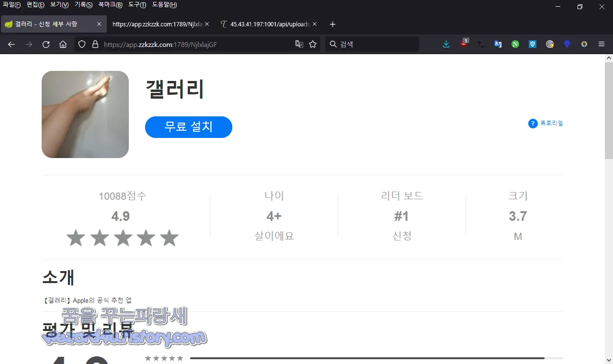The width and height of the screenshot is (613, 364).
Task: Open uBlock Origin extension popup
Action: [464, 44]
